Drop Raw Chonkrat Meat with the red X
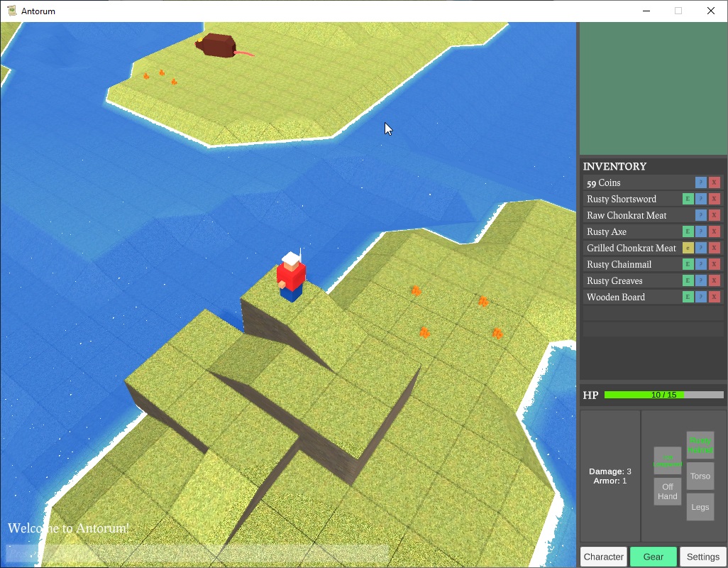This screenshot has height=568, width=728. coord(715,215)
